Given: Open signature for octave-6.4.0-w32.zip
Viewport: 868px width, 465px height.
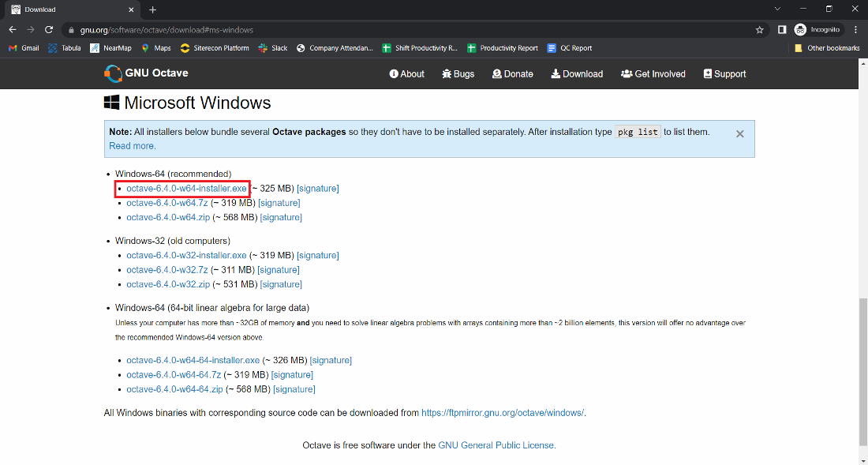Looking at the screenshot, I should (281, 284).
